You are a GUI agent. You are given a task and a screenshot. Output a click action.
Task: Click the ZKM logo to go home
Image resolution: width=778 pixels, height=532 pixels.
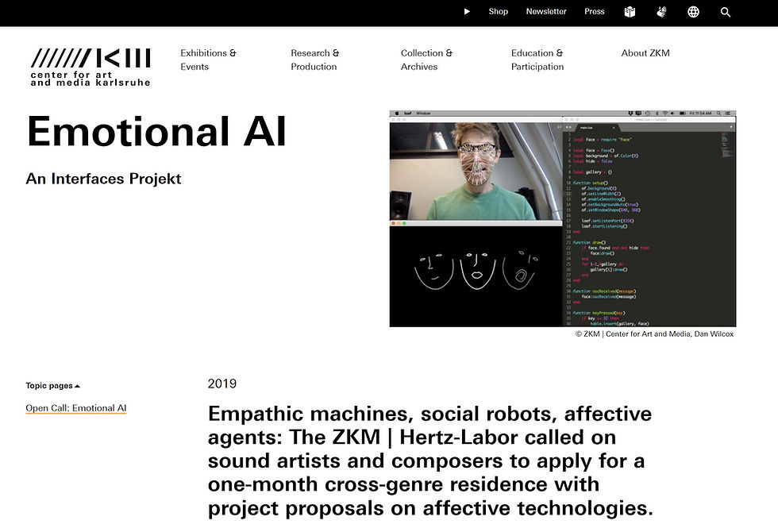pos(91,67)
